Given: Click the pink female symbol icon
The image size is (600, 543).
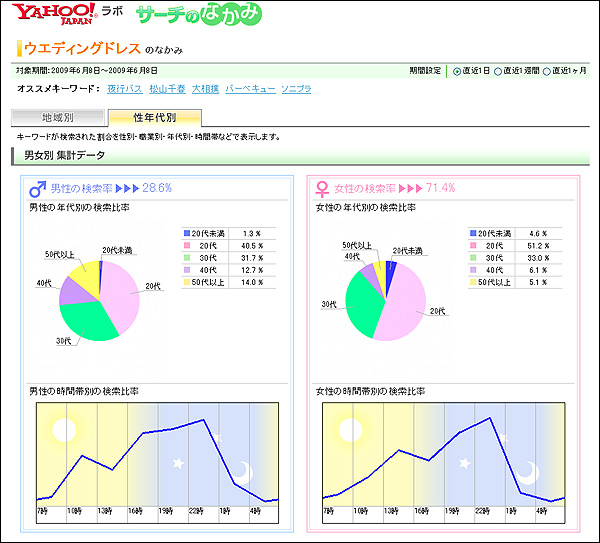Looking at the screenshot, I should point(322,188).
